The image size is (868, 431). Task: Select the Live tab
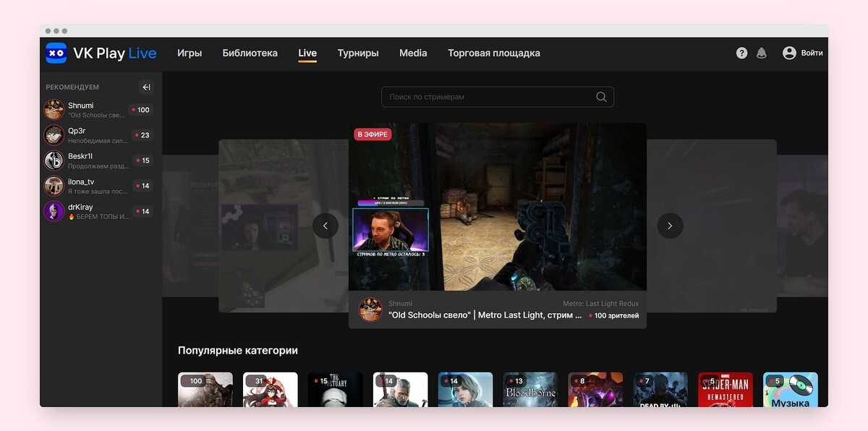tap(307, 53)
